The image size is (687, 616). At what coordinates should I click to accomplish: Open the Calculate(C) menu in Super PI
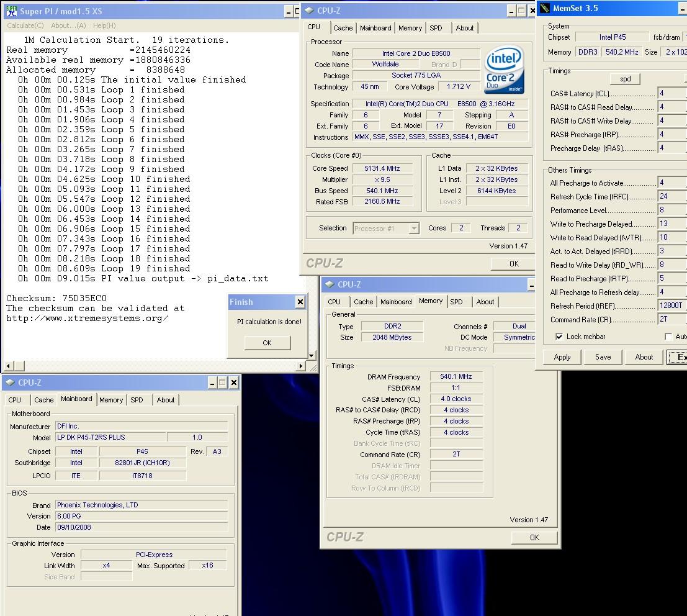[x=25, y=25]
